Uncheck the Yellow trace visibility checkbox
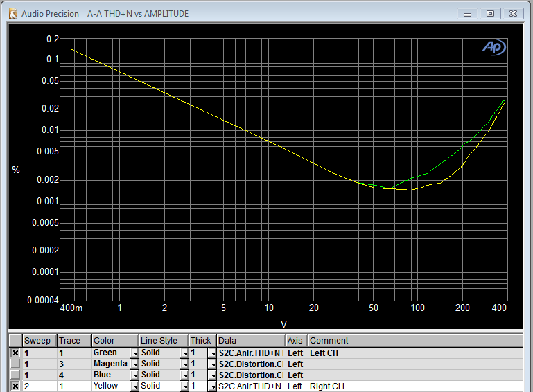The image size is (533, 392). pos(15,386)
